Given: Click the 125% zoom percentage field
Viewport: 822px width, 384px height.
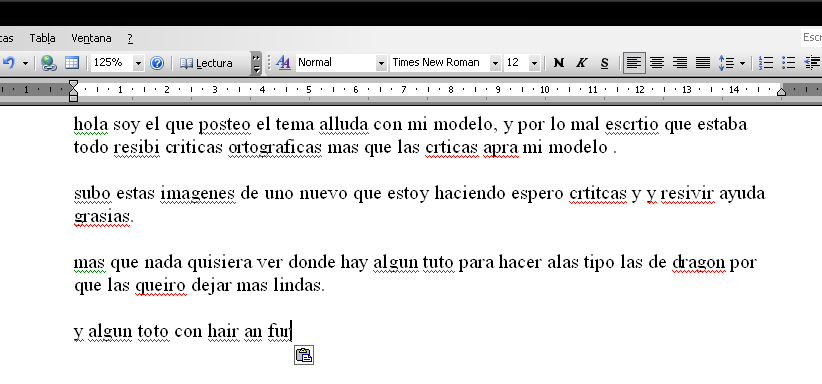Looking at the screenshot, I should [111, 63].
